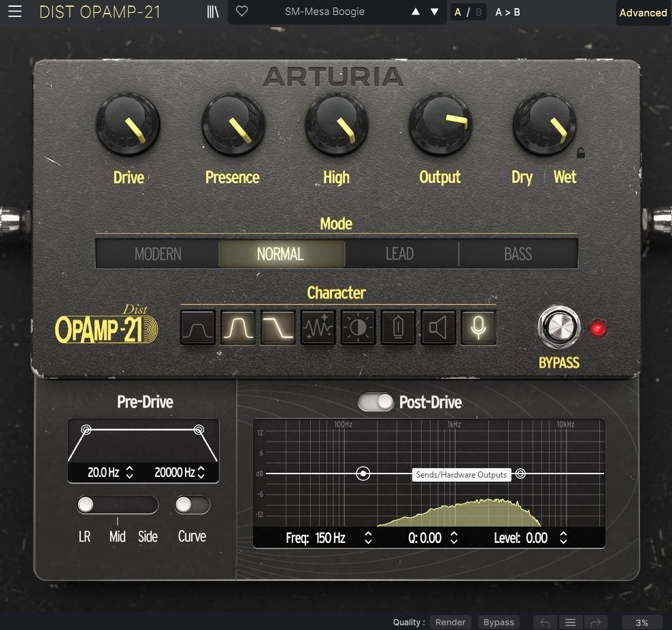Click the Pre-Drive 20000 Hz stepper arrows
Screen dimensions: 672x630
[201, 472]
